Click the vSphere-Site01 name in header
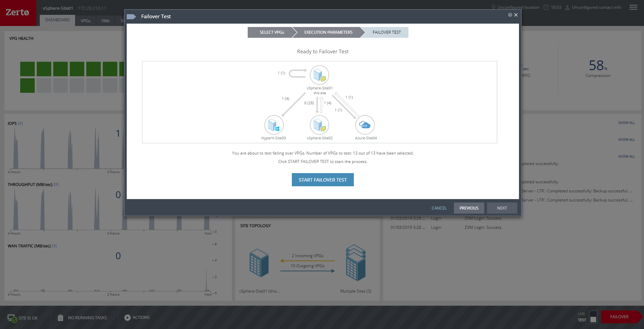Screen dimensions: 644x329 (x=58, y=8)
